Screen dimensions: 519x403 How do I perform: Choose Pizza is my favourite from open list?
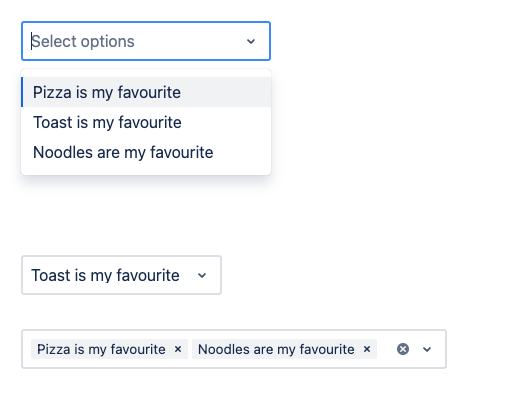coord(146,92)
